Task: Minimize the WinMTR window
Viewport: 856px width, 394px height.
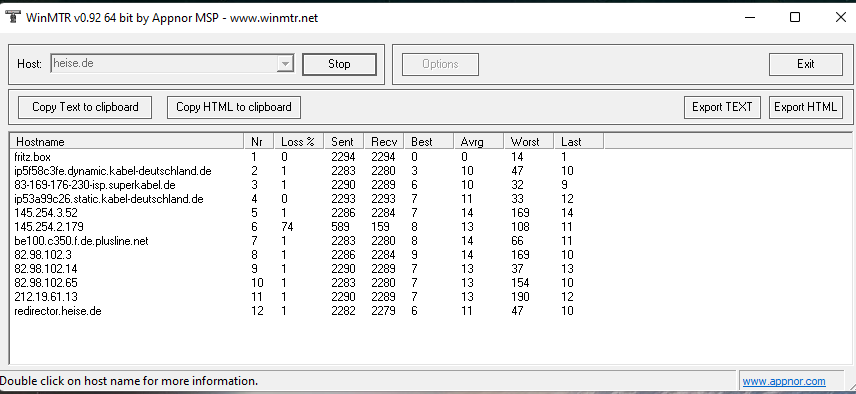Action: tap(750, 17)
